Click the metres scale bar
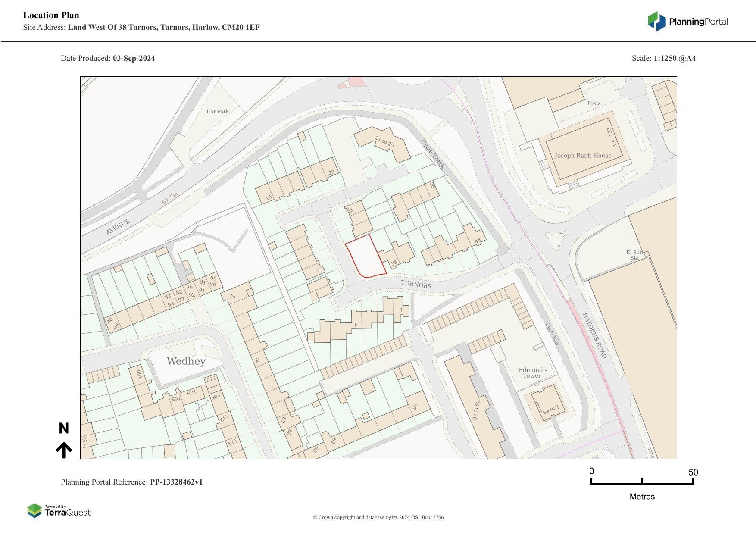Image resolution: width=756 pixels, height=535 pixels. [642, 482]
